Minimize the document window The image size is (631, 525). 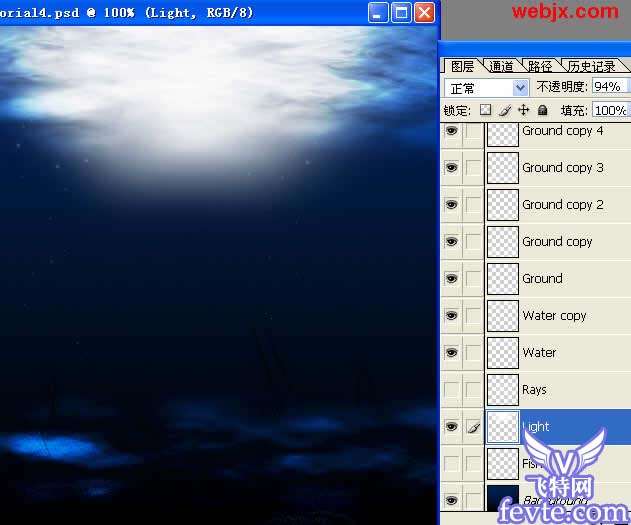pos(378,12)
